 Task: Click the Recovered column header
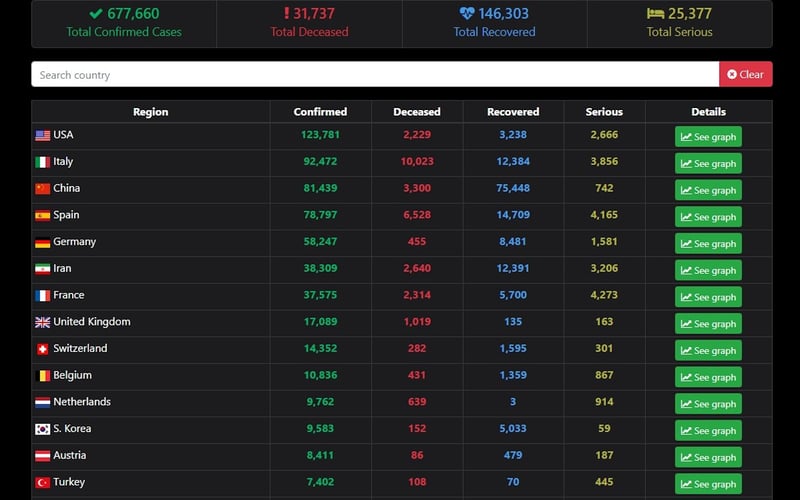click(x=513, y=112)
